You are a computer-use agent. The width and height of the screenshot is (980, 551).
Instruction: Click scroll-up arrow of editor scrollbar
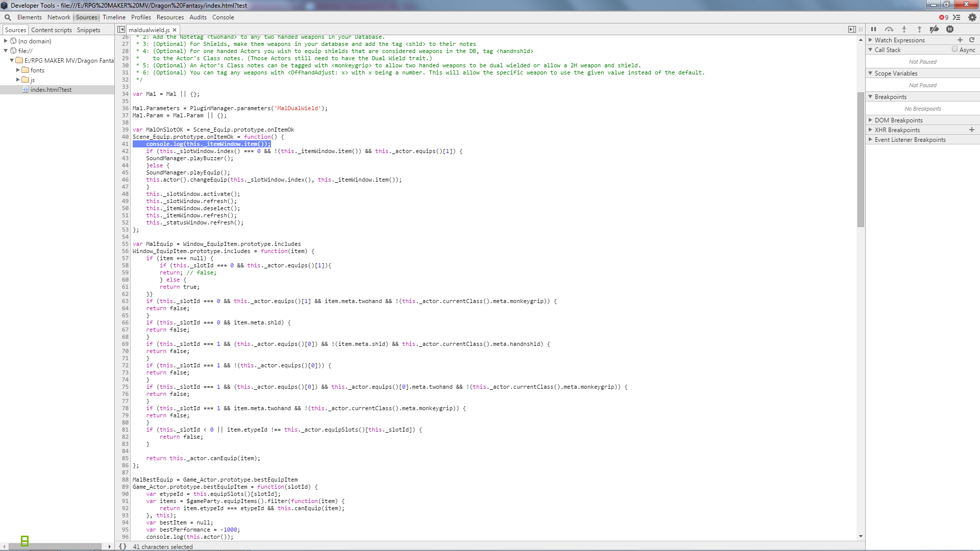tap(861, 39)
